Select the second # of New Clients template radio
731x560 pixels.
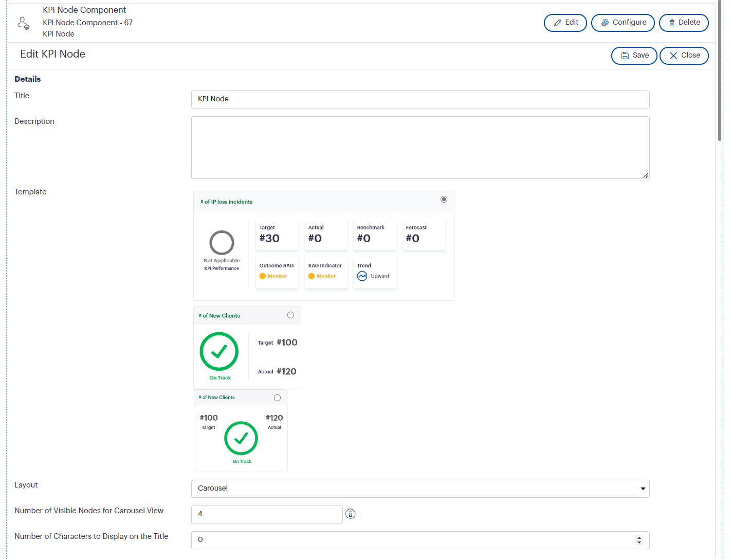(x=290, y=315)
